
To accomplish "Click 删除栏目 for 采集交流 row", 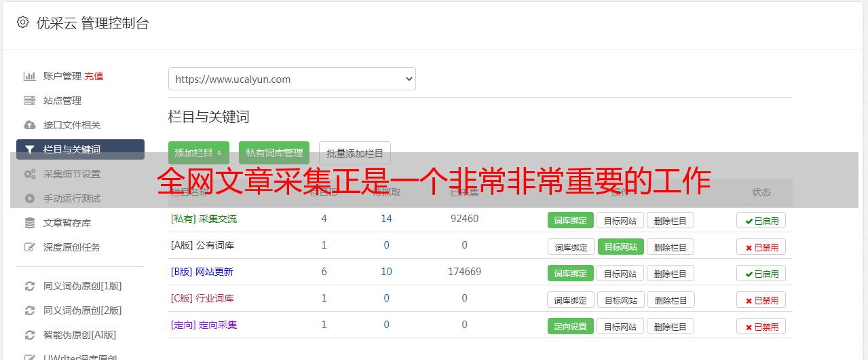I will pyautogui.click(x=671, y=220).
